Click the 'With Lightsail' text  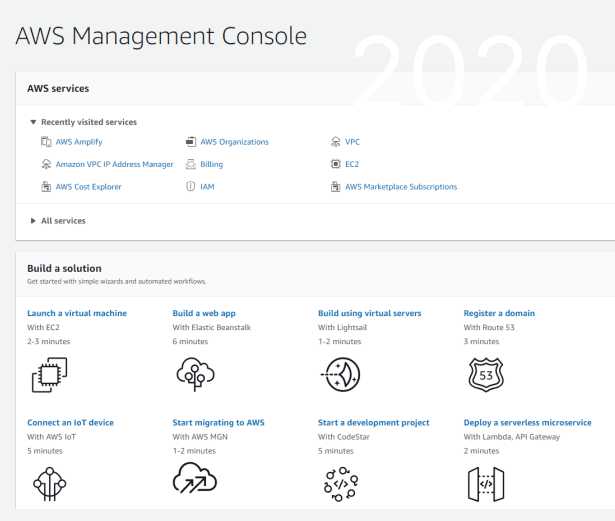tap(342, 327)
